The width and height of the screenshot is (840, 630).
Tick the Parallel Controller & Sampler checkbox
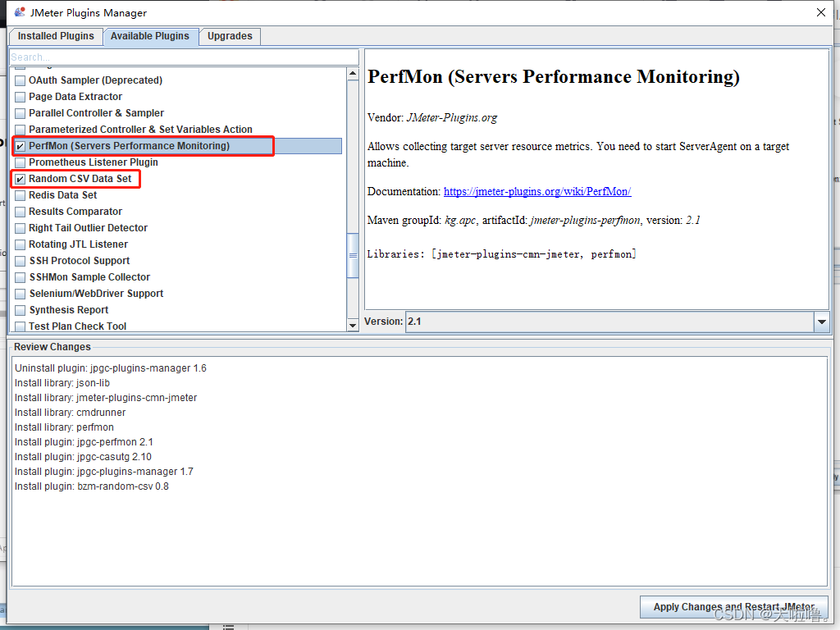[x=21, y=113]
